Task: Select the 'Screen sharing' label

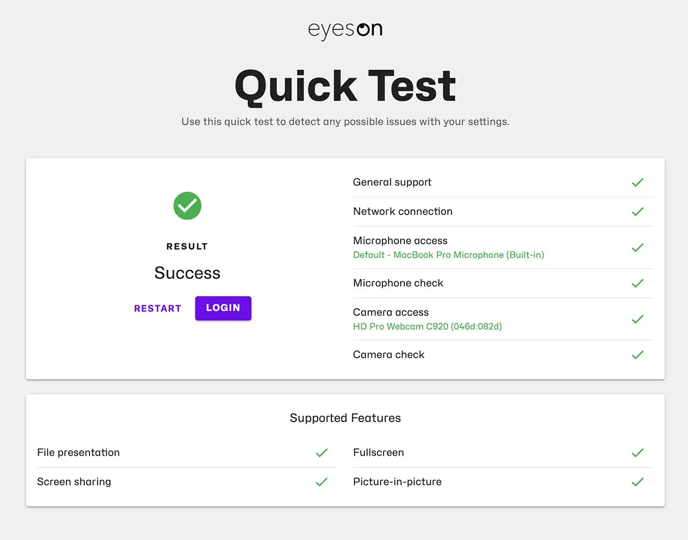Action: (74, 482)
